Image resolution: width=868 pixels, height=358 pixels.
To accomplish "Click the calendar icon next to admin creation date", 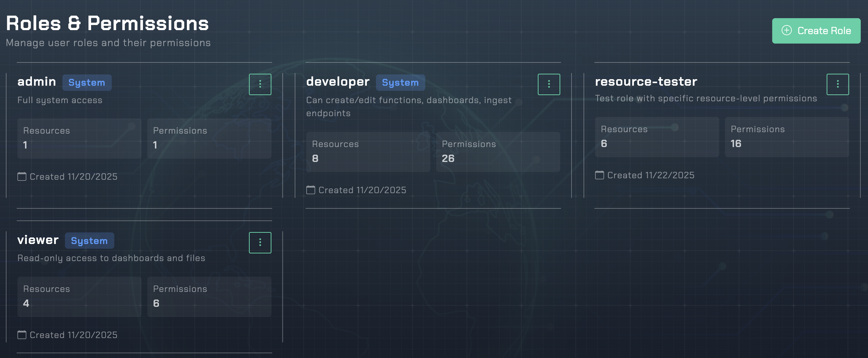I will (21, 177).
